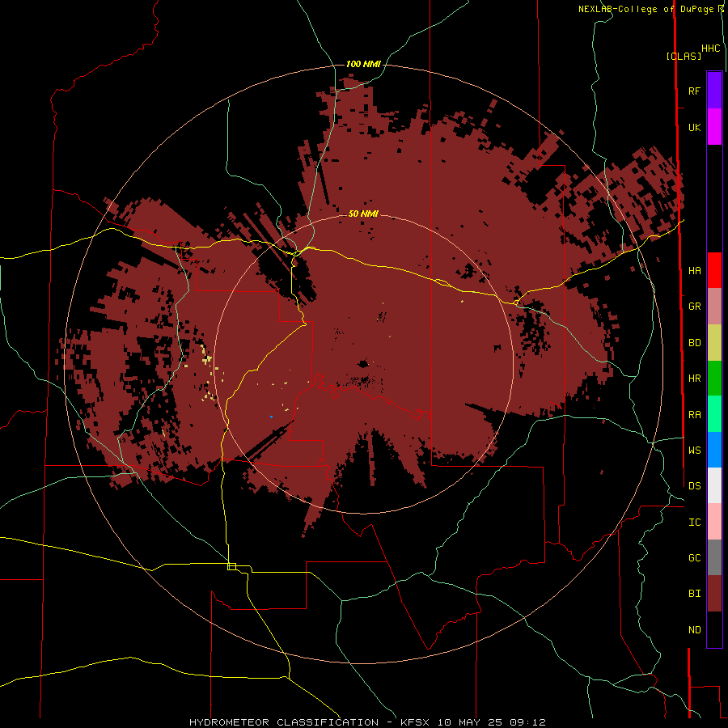Click the BI legend label
This screenshot has height=728, width=728.
point(694,594)
